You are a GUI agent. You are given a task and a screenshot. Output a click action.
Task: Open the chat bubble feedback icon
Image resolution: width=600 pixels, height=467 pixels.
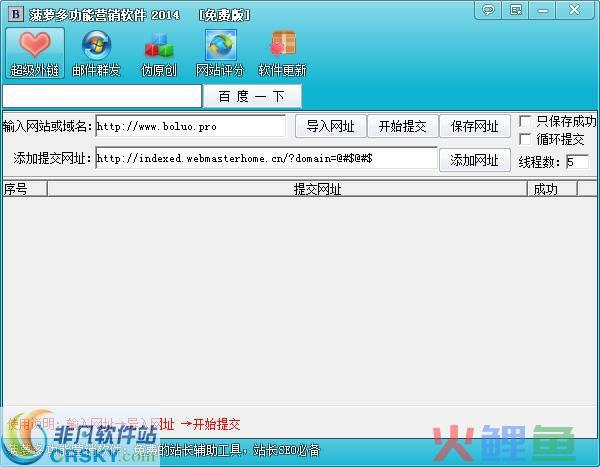(488, 10)
